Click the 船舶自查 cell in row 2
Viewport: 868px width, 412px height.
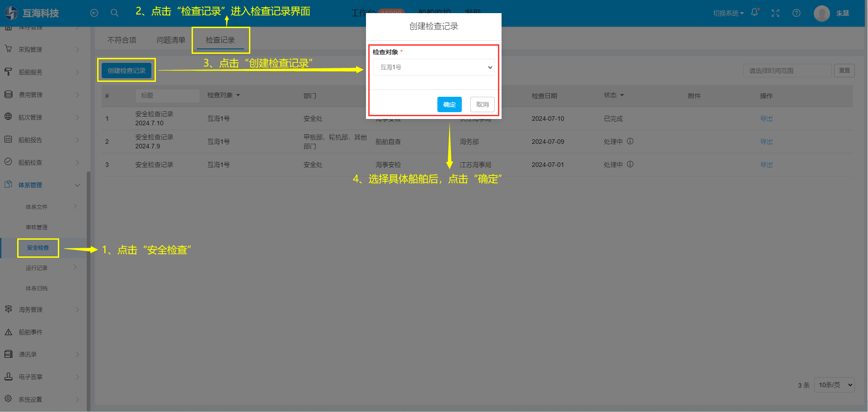point(388,142)
